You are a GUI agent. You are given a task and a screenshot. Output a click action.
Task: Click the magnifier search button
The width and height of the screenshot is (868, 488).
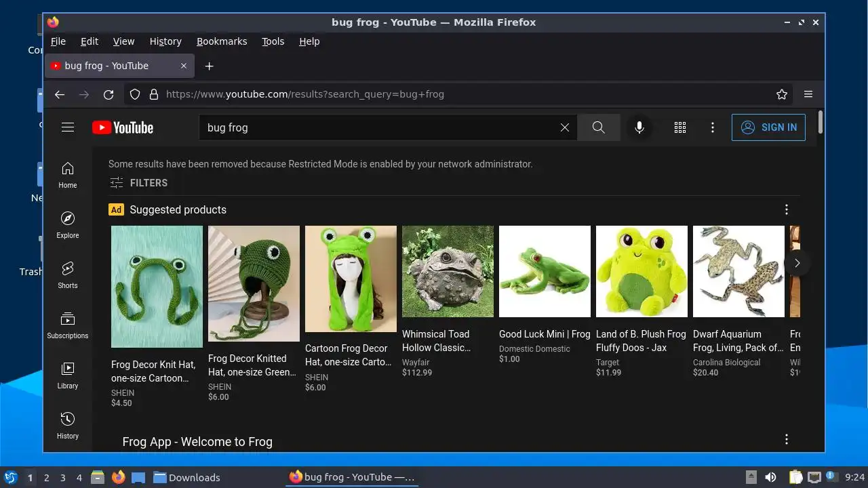tap(598, 127)
